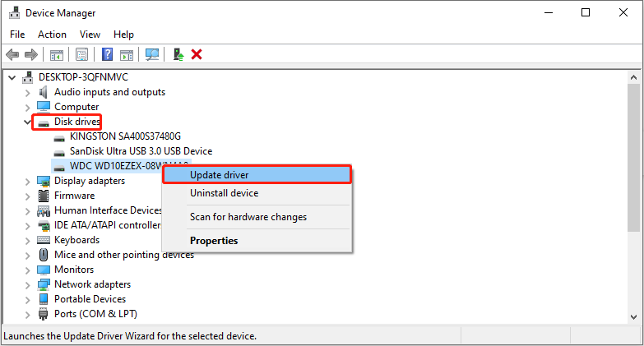The height and width of the screenshot is (346, 644).
Task: Choose Uninstall device from context menu
Action: click(257, 193)
